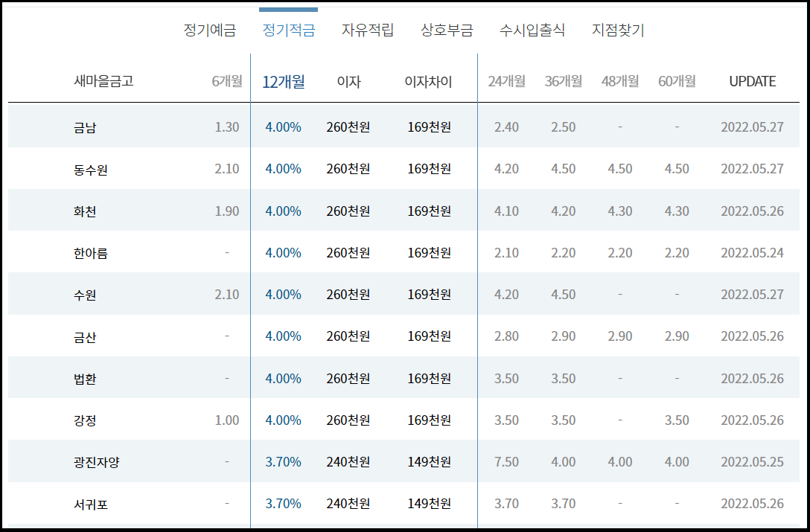Click 169천원 difference for 한아름
The height and width of the screenshot is (532, 810).
point(430,252)
